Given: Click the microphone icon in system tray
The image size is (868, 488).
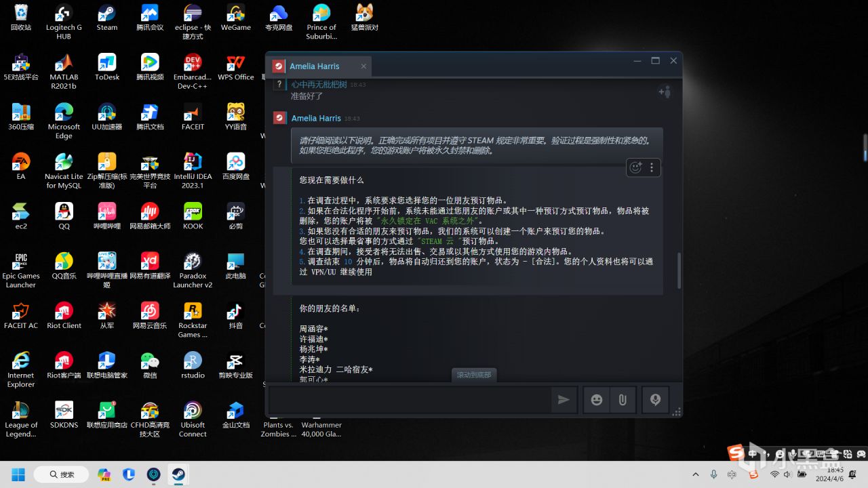Looking at the screenshot, I should click(x=714, y=474).
